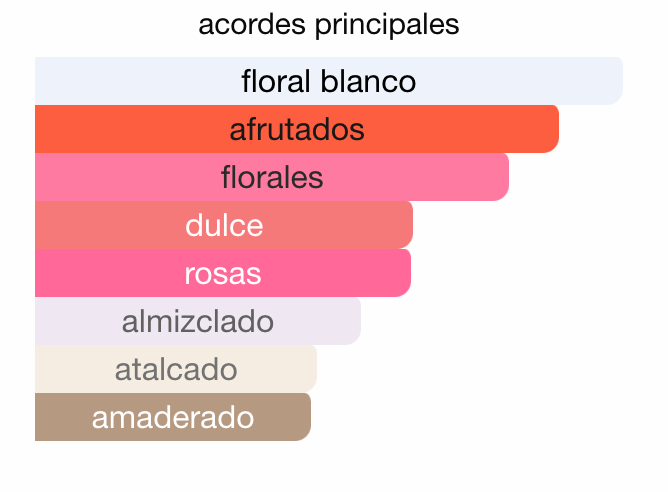Click the 'florales' text label
This screenshot has width=668, height=492.
[x=272, y=177]
